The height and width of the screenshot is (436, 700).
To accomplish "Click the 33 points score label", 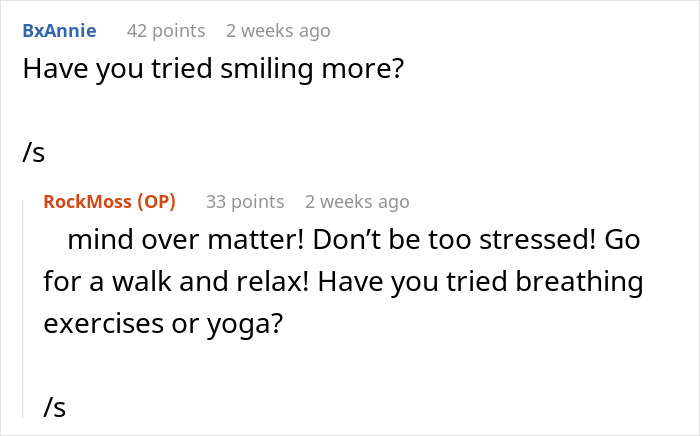I will (x=245, y=202).
